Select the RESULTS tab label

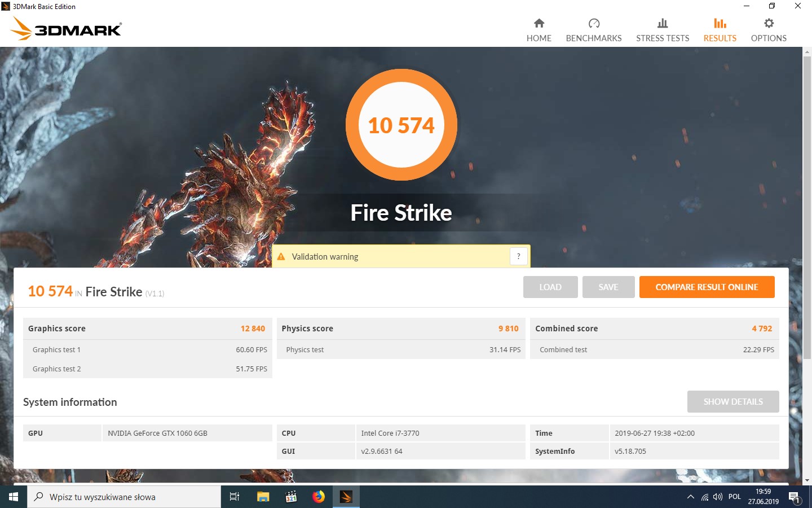point(720,38)
